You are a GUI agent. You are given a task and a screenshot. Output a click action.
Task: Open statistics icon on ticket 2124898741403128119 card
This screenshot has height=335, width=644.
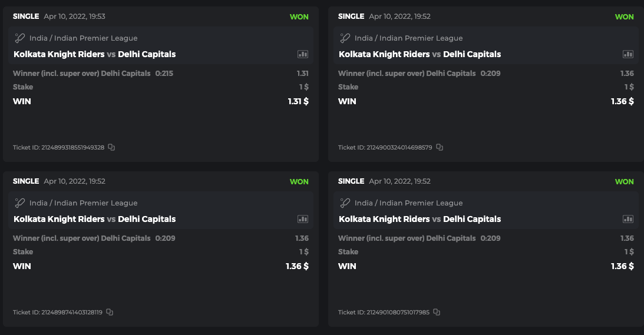point(303,219)
